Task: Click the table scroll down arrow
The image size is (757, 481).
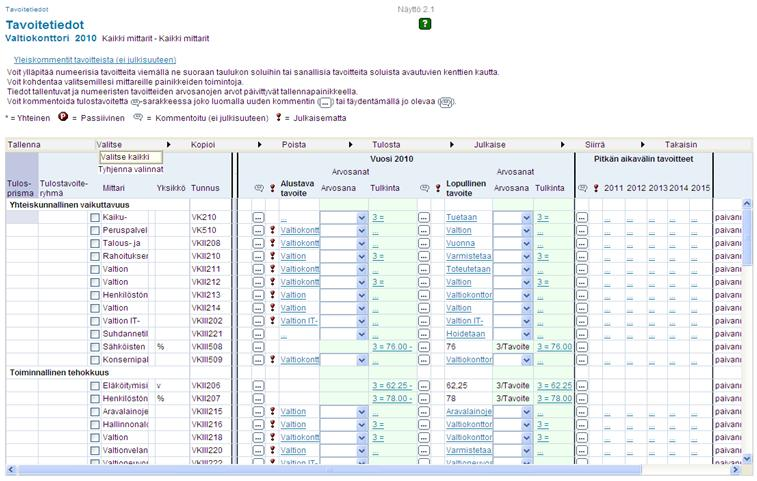Action: (x=747, y=459)
